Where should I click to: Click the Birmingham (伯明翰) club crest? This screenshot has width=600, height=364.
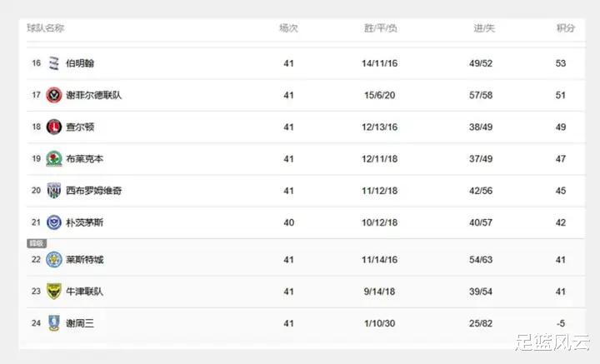pyautogui.click(x=54, y=63)
